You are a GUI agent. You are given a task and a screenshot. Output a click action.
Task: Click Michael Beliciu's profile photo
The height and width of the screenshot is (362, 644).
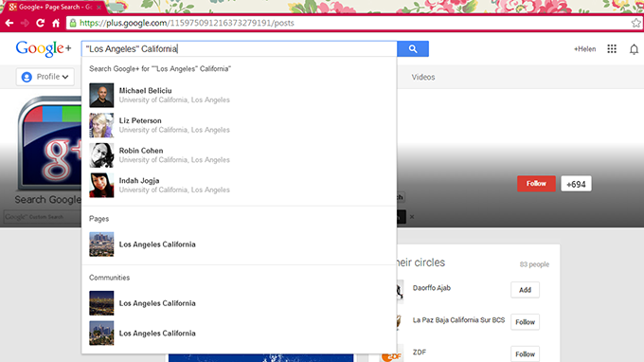pyautogui.click(x=101, y=96)
